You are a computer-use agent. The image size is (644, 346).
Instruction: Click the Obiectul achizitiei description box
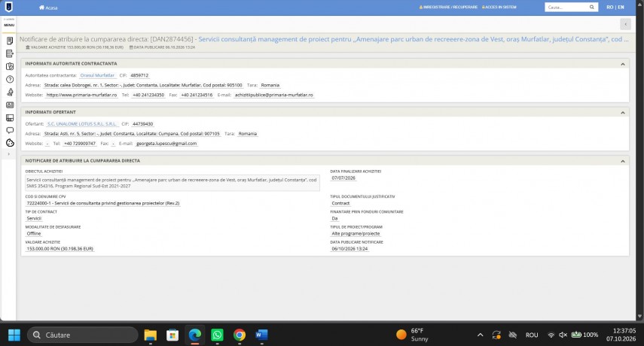(172, 183)
